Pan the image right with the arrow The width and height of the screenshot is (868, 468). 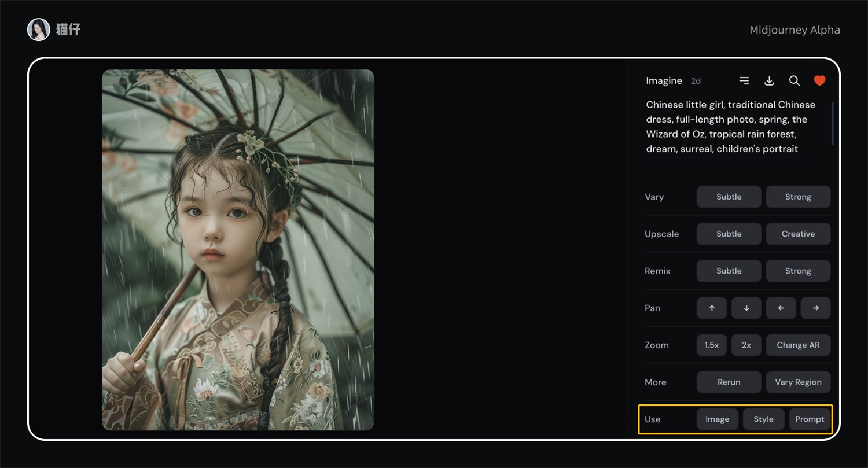pyautogui.click(x=815, y=308)
